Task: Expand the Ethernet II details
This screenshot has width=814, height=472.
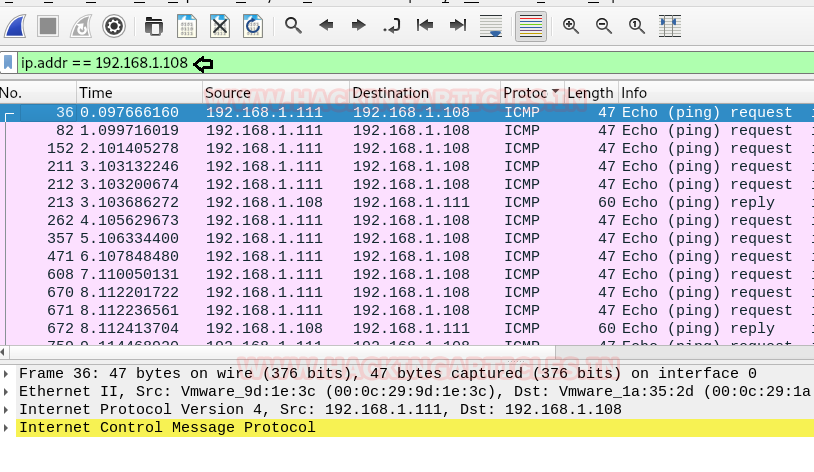Action: click(6, 392)
